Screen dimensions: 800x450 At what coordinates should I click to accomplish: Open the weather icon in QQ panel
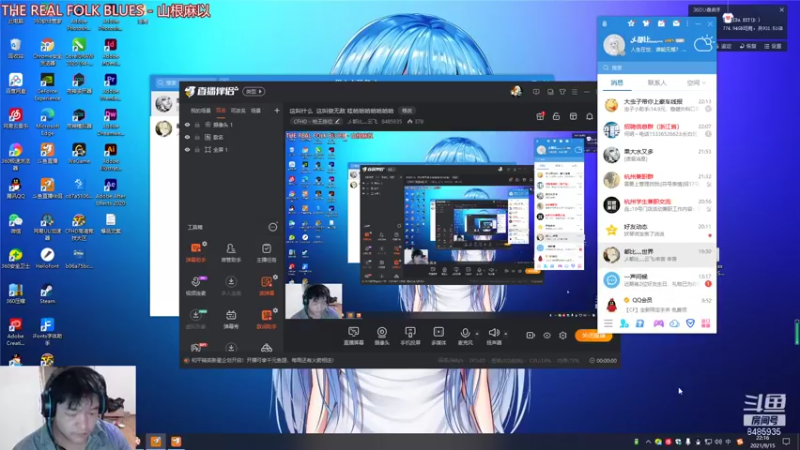pyautogui.click(x=703, y=44)
